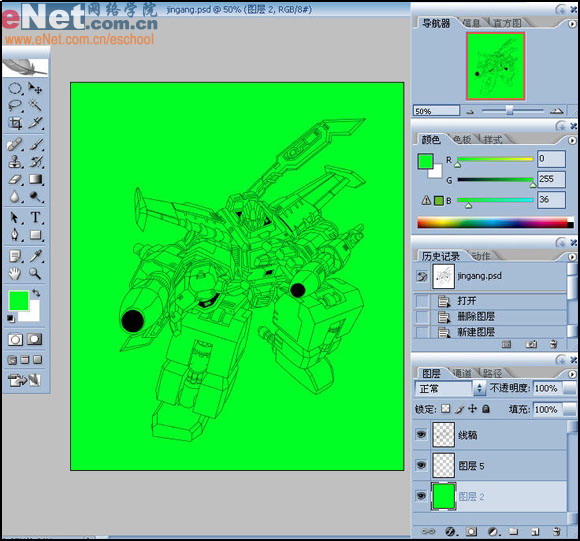
Task: Select the Path Selection tool
Action: 15,218
